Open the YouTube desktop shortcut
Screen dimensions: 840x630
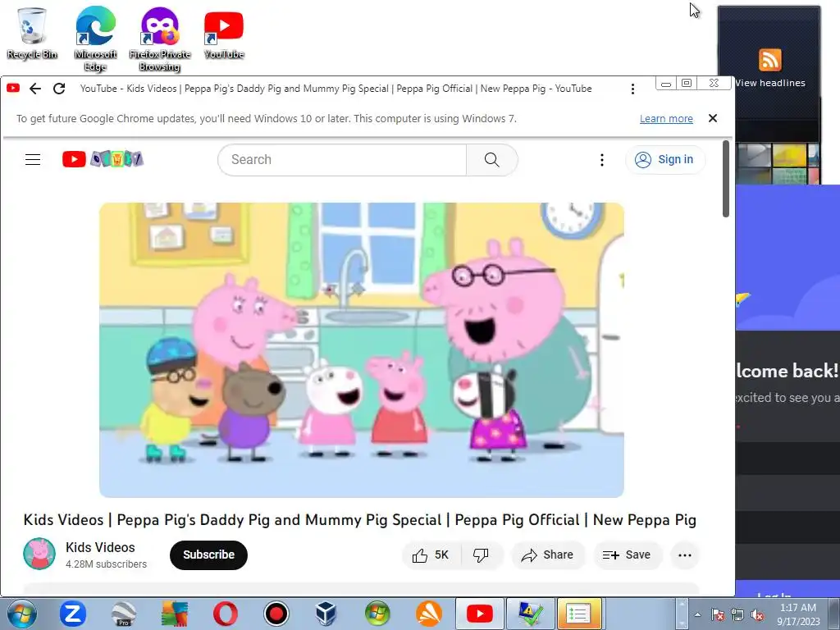[x=223, y=33]
